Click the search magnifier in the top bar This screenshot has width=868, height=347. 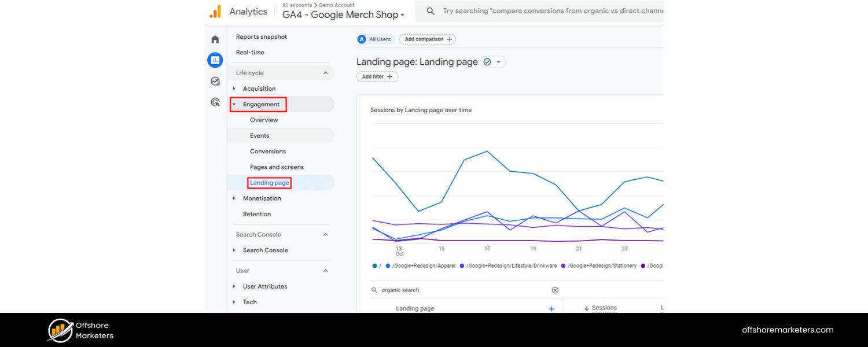[429, 10]
